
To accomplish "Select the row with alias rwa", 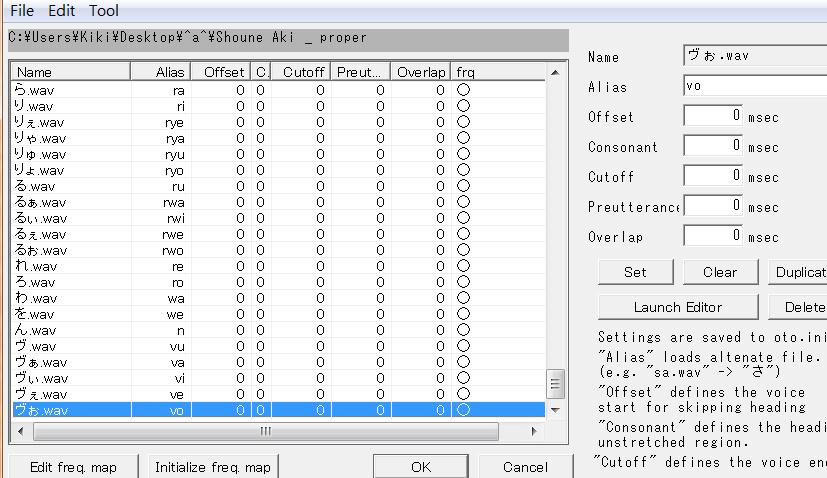I will (278, 202).
